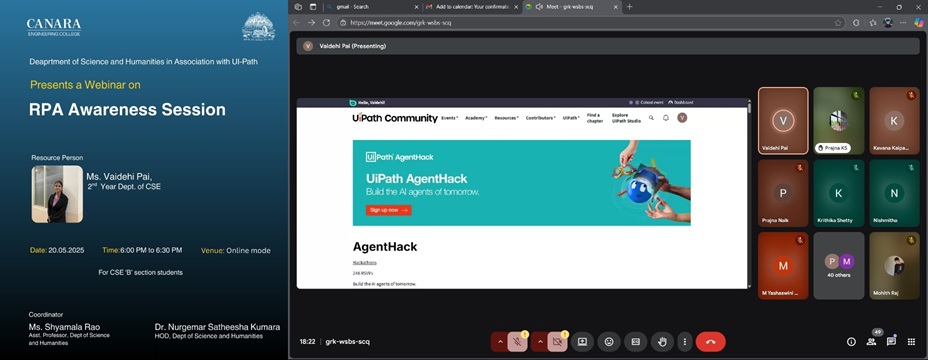
Task: Toggle closed captions in the meeting
Action: click(x=636, y=342)
